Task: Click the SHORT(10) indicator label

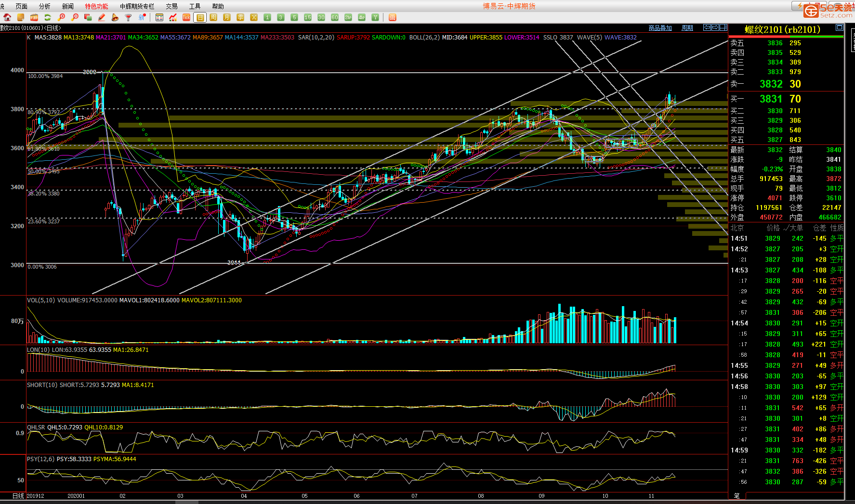Action: pyautogui.click(x=42, y=385)
